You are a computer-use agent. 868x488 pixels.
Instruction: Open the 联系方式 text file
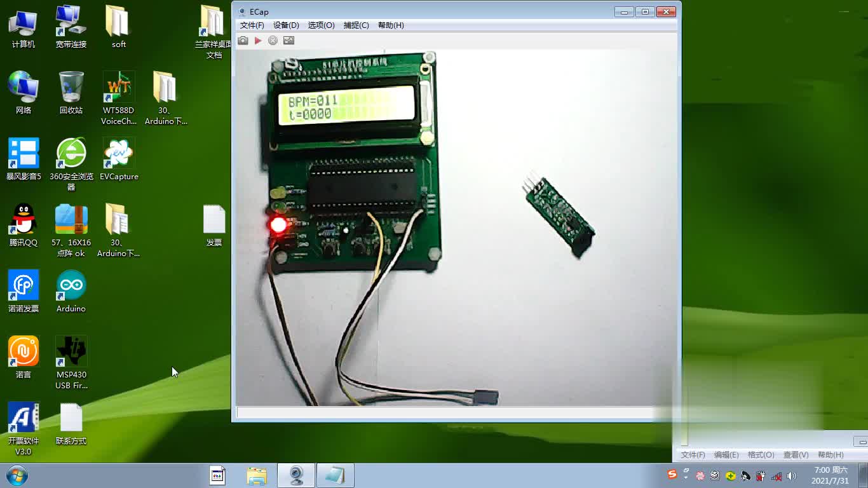(x=71, y=424)
